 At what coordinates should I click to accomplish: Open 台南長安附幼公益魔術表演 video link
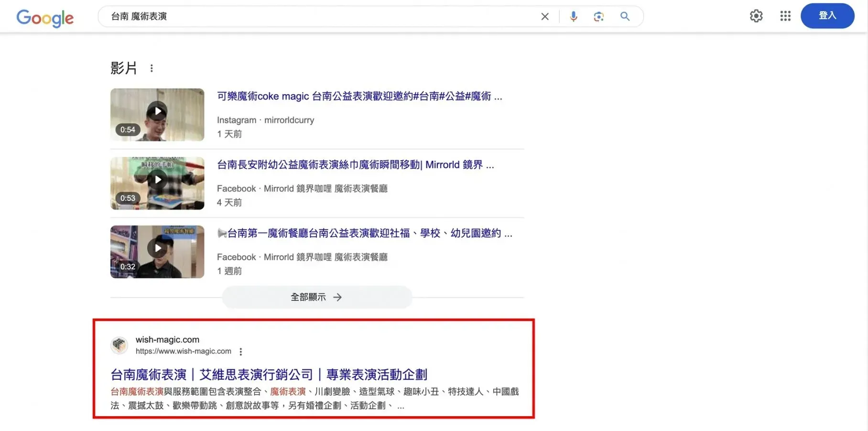356,165
